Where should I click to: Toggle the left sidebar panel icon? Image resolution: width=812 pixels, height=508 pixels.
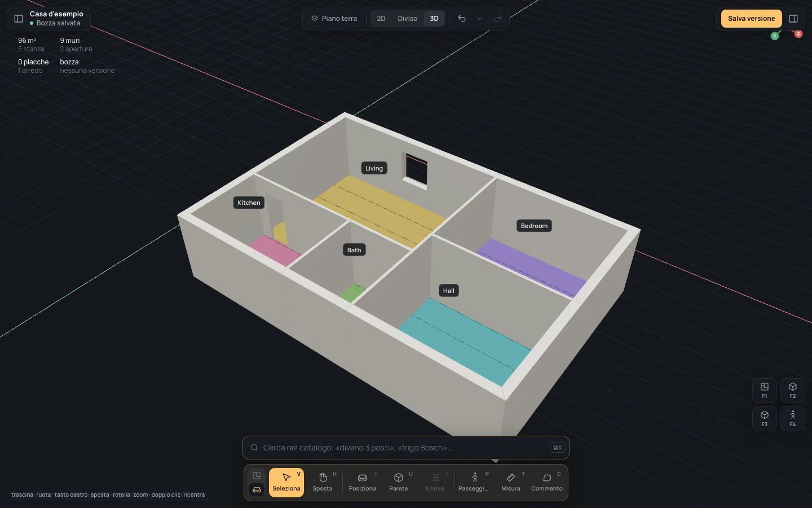tap(19, 19)
